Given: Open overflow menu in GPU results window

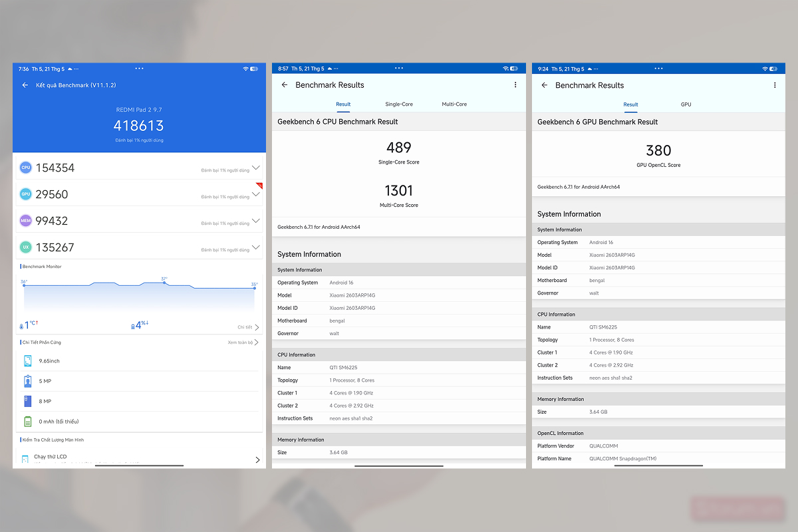Looking at the screenshot, I should click(x=775, y=85).
